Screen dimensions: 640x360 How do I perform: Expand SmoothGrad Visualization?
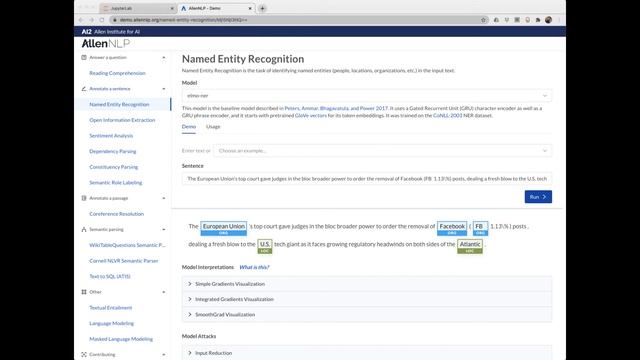pyautogui.click(x=367, y=314)
